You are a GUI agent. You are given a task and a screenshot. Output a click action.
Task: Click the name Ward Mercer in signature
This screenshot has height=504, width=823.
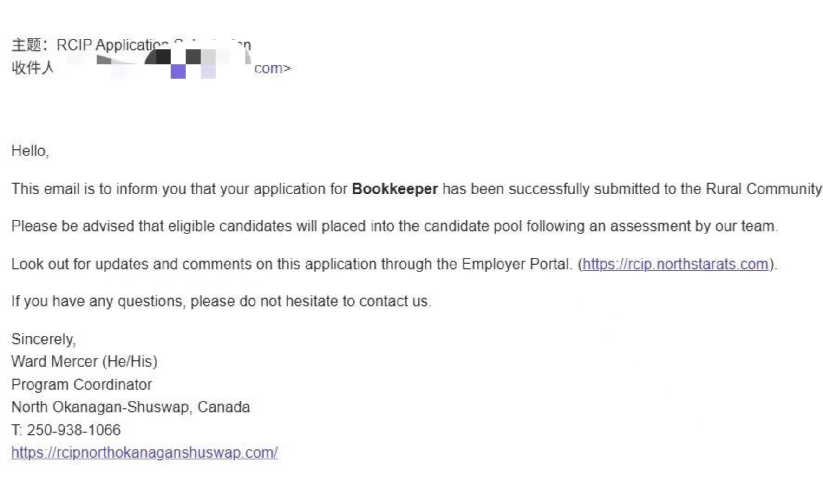54,362
